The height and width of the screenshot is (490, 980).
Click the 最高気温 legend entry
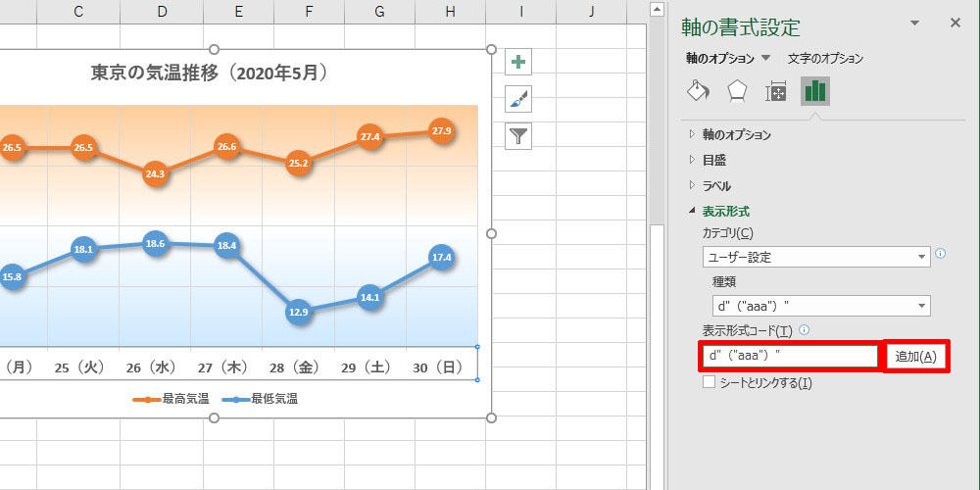[171, 400]
